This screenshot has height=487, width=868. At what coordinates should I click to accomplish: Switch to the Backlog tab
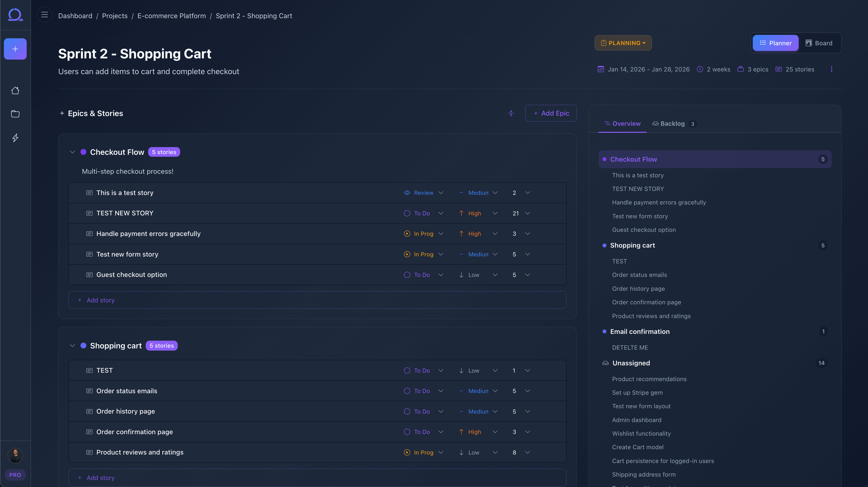tap(672, 124)
